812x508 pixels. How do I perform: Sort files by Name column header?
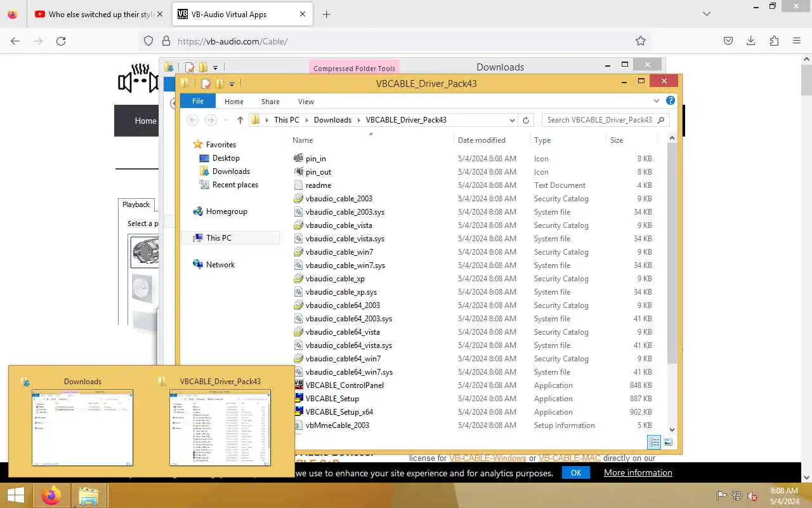pyautogui.click(x=371, y=140)
